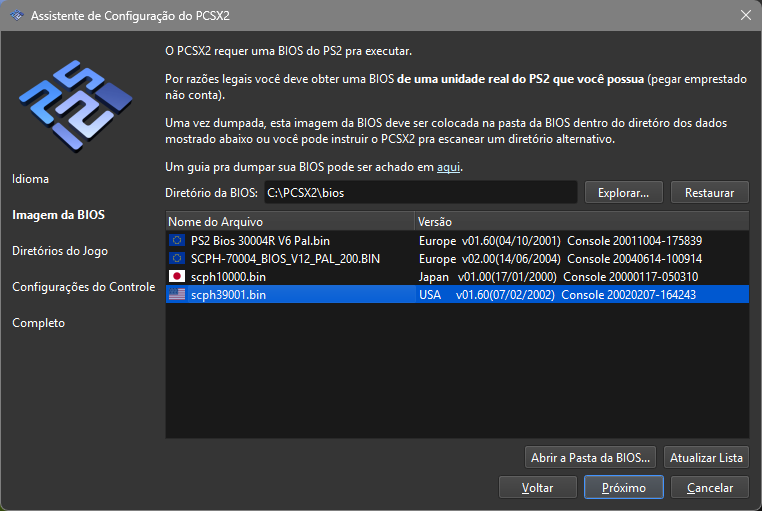Click the Restaurar button
The height and width of the screenshot is (511, 762).
click(x=709, y=192)
